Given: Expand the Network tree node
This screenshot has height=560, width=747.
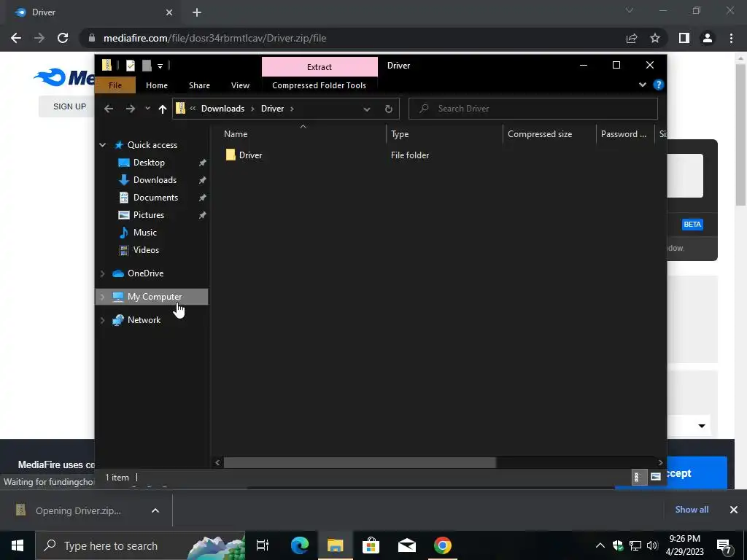Looking at the screenshot, I should [x=102, y=320].
